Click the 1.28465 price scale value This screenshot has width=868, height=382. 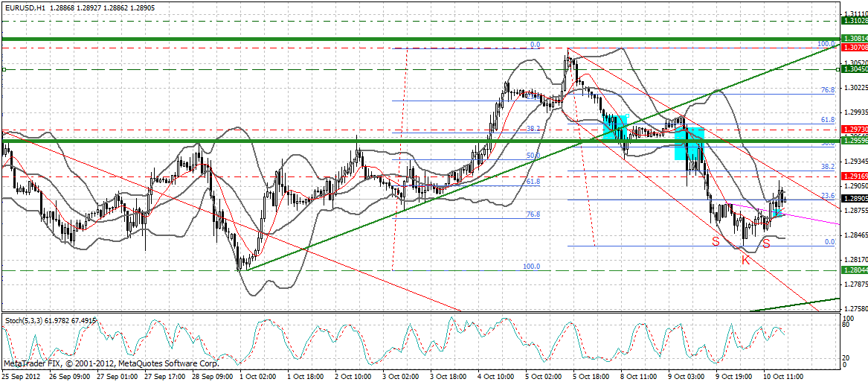pos(855,235)
